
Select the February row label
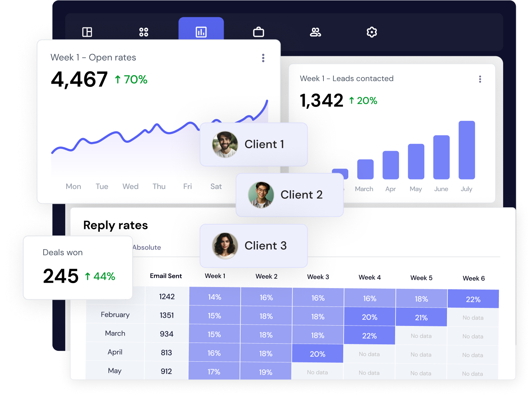point(115,314)
